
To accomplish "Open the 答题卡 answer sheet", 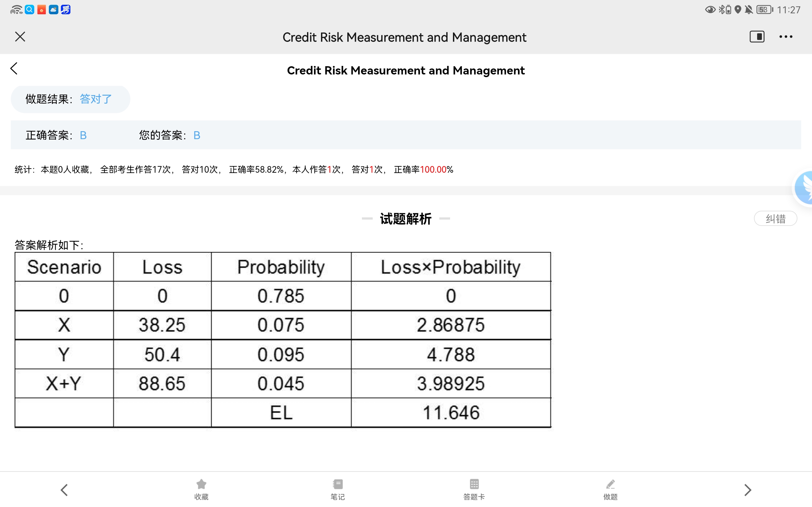I will (x=474, y=489).
